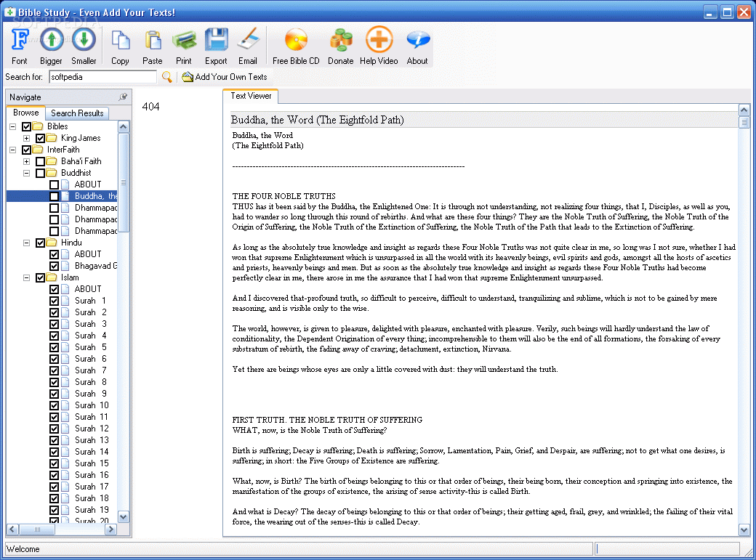This screenshot has width=756, height=560.
Task: Select the Surah 10 tree item
Action: click(x=92, y=405)
